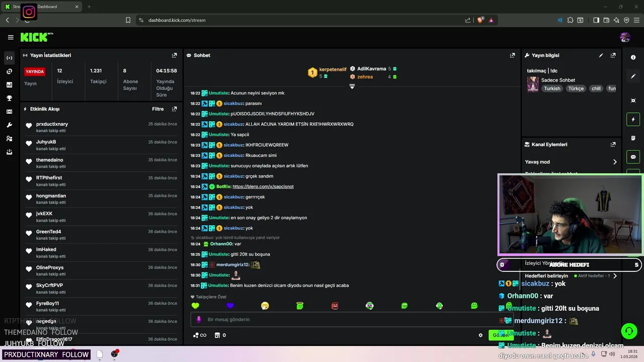Screen dimensions: 644x362
Task: Open new browser tab plus button
Action: pyautogui.click(x=89, y=7)
